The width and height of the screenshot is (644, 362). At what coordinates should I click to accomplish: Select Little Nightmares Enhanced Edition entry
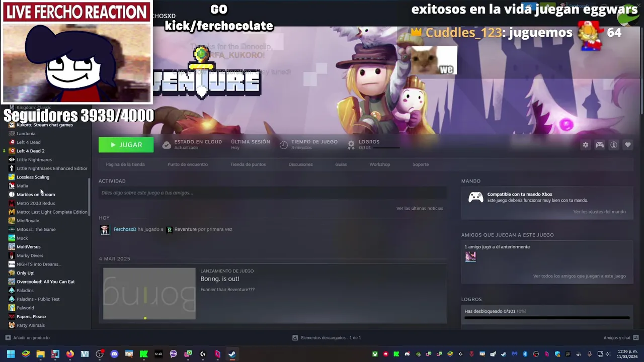(52, 168)
